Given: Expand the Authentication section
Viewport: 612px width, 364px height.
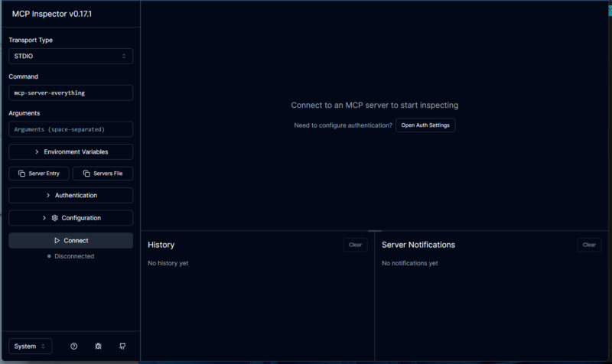Looking at the screenshot, I should (x=70, y=196).
